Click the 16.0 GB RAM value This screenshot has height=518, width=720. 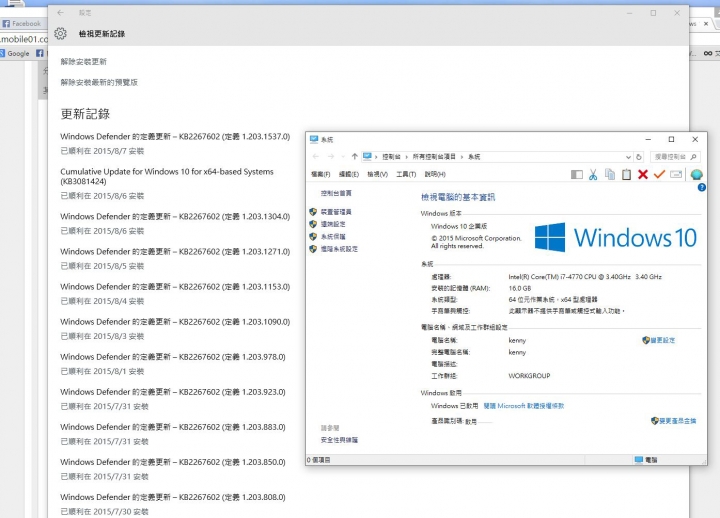[x=519, y=288]
